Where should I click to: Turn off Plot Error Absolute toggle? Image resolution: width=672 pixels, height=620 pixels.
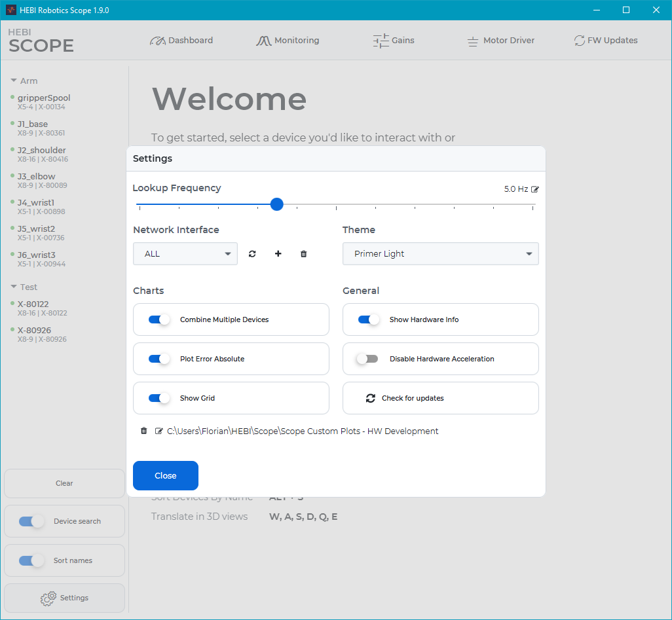159,359
